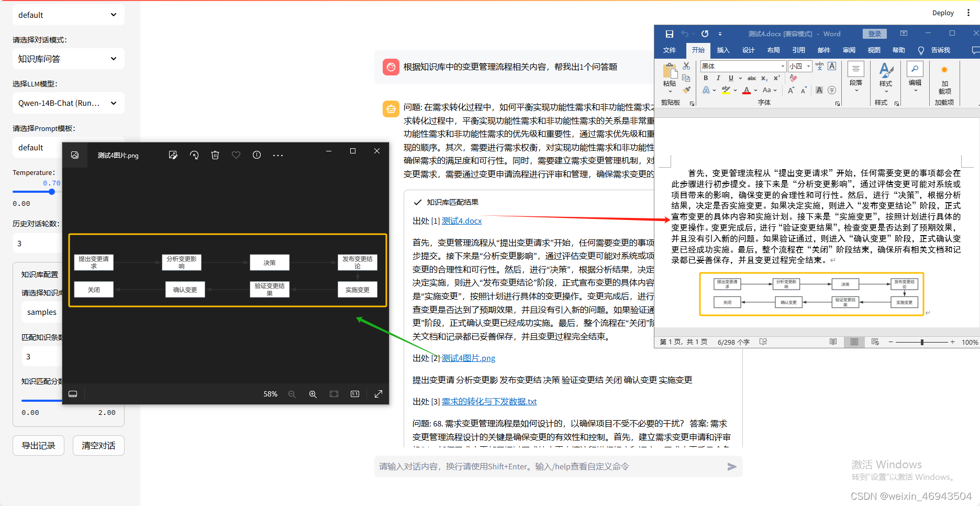The width and height of the screenshot is (980, 506).
Task: Open the Photos gallery home icon
Action: click(x=75, y=155)
